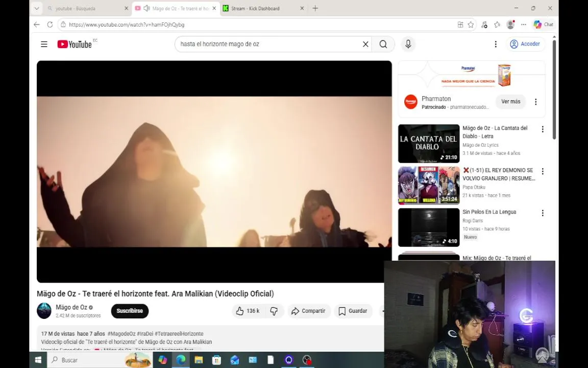This screenshot has height=368, width=588.
Task: Mute the Mägo de Oz tab audio
Action: pos(146,8)
